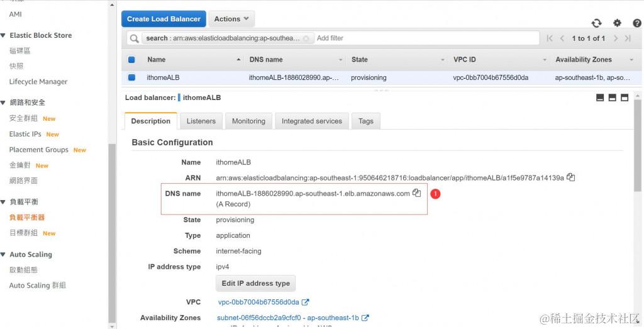
Task: Remove the search filter chip
Action: (x=306, y=38)
